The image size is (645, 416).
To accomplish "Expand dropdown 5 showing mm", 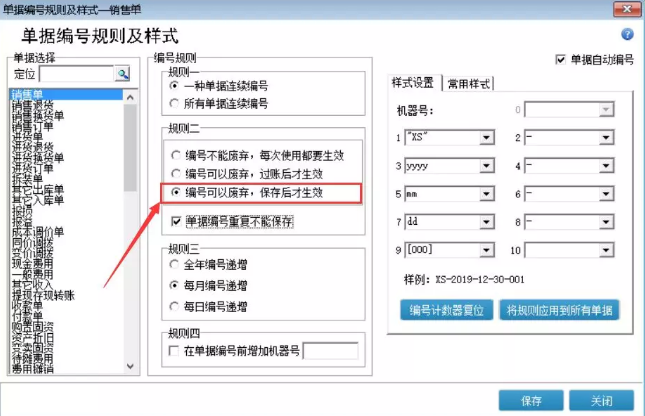I will pos(486,194).
